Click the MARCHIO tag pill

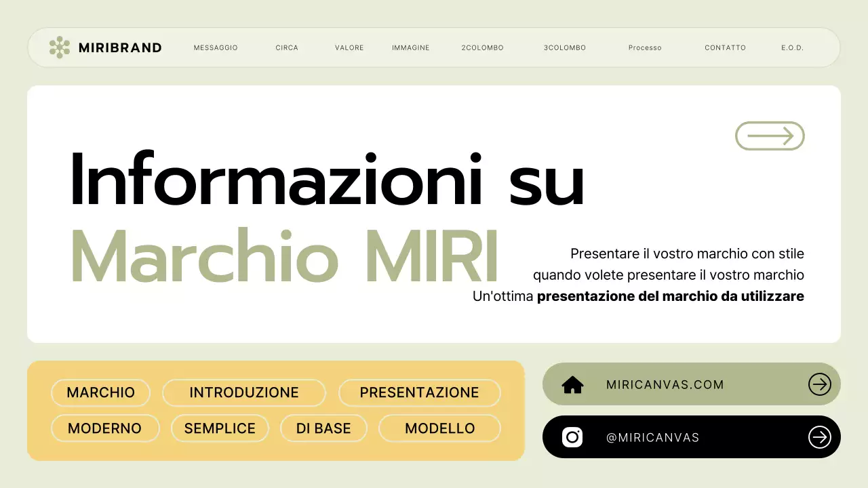coord(100,392)
